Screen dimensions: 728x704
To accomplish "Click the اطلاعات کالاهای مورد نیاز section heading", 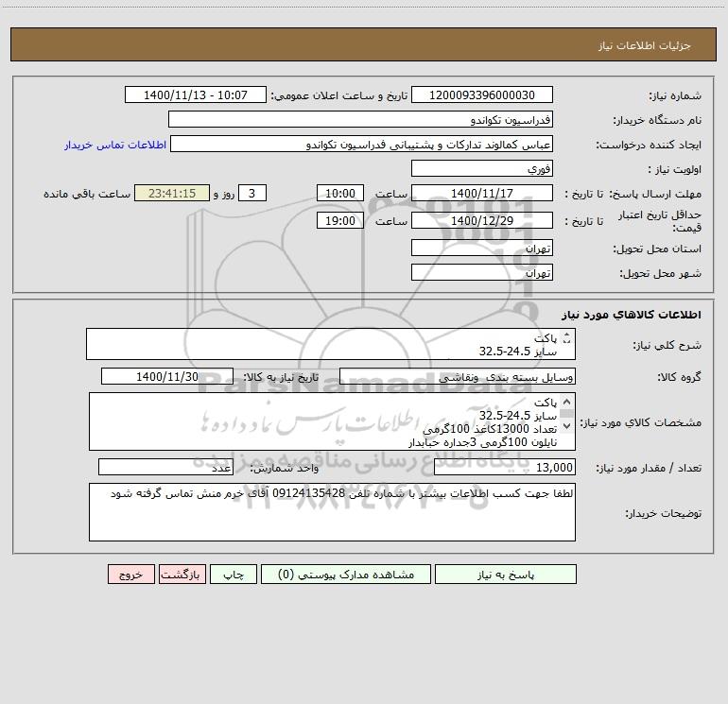I will point(632,315).
